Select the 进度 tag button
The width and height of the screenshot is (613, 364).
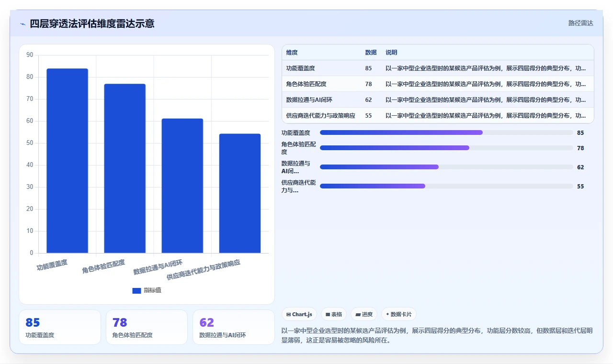coord(364,314)
